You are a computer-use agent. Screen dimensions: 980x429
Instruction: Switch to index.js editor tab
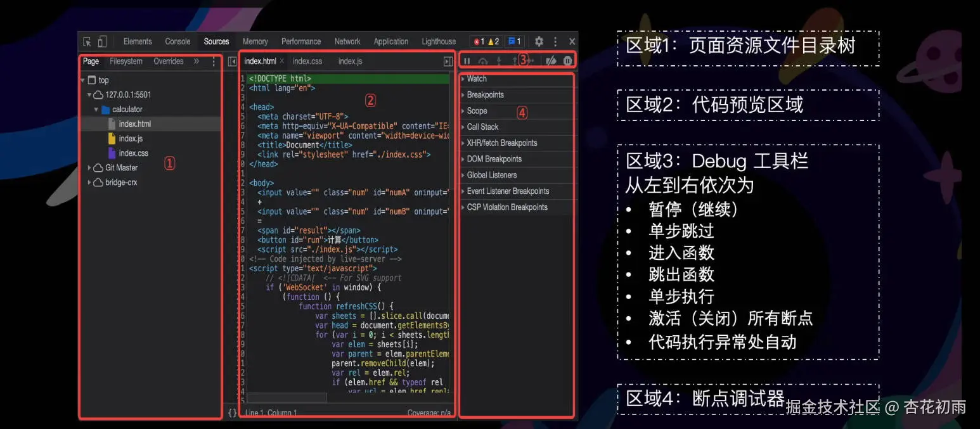(351, 61)
